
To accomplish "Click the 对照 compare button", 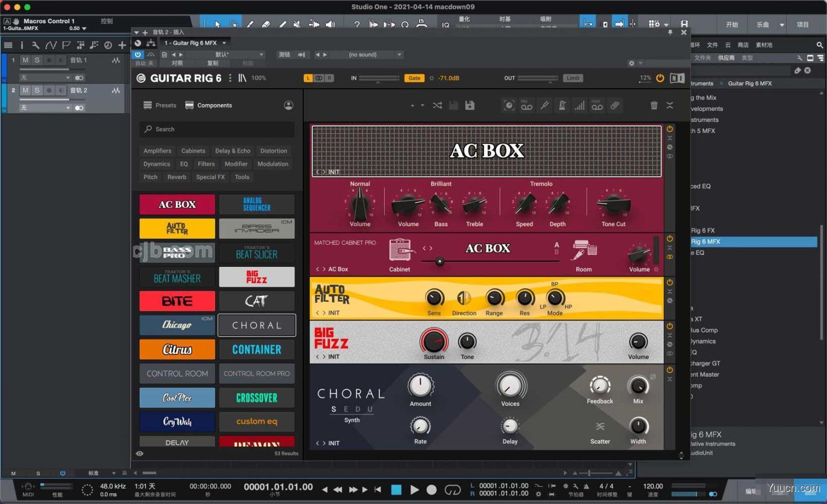I will click(177, 63).
